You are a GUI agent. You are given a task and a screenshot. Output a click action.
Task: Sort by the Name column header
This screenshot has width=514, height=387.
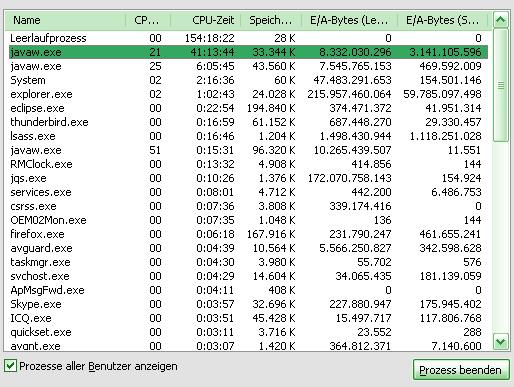click(x=65, y=20)
